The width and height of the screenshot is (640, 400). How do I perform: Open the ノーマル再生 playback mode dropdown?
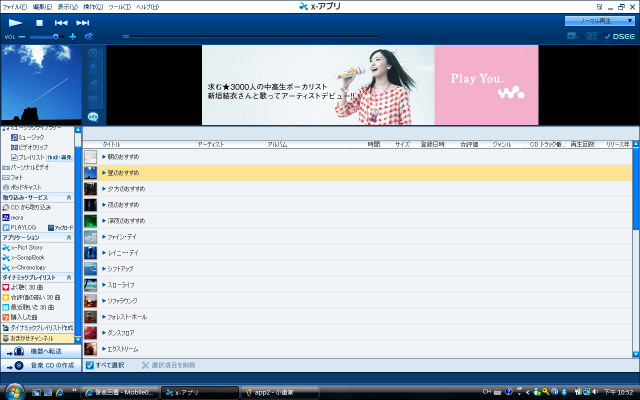point(600,20)
